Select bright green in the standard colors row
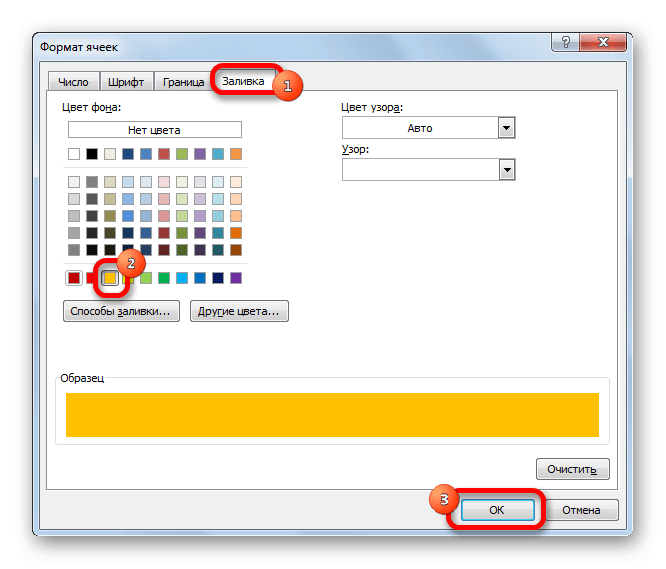Viewport: 666px width, 569px height. point(164,278)
